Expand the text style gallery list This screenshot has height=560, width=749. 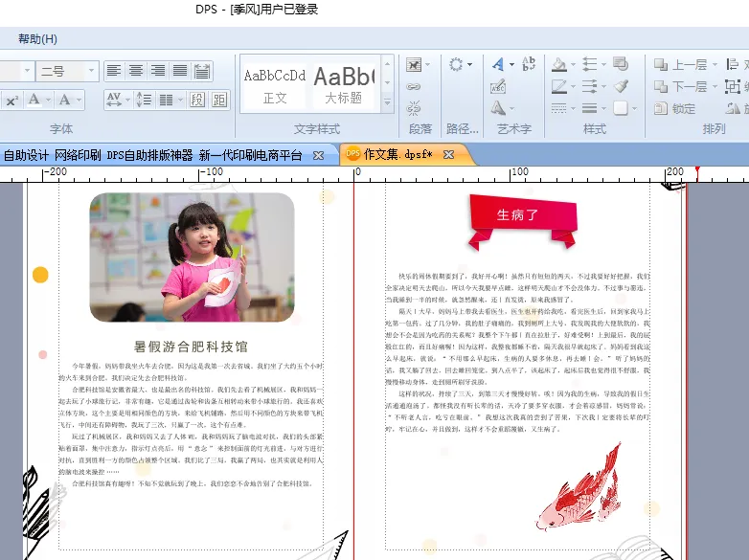[x=387, y=102]
